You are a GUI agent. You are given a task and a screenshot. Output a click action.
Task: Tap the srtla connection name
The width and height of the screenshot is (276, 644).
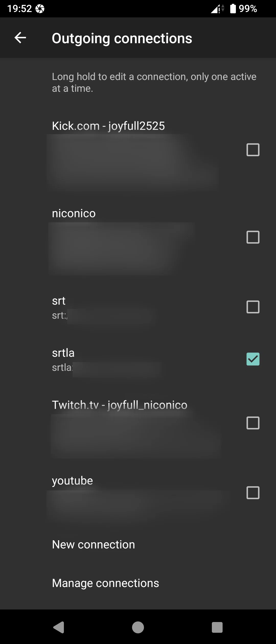click(63, 353)
